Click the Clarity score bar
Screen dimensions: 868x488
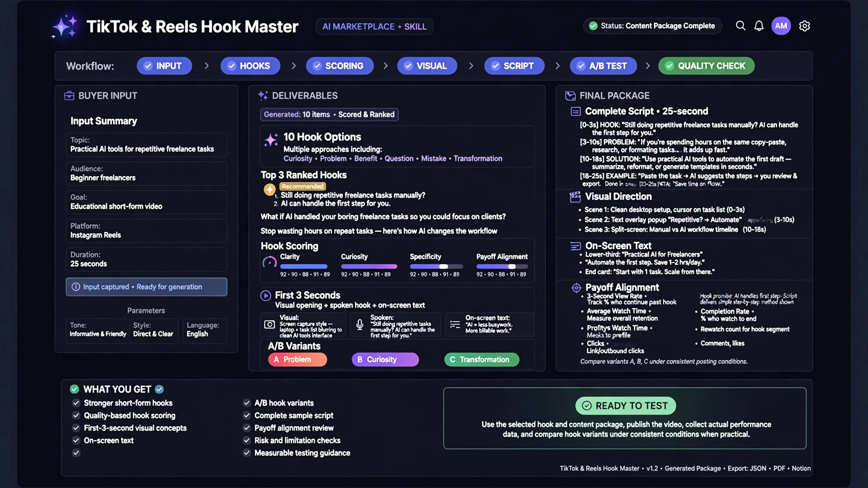click(x=304, y=266)
